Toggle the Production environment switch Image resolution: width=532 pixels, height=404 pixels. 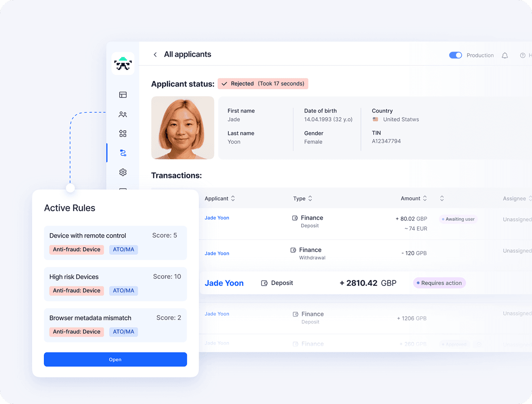455,55
